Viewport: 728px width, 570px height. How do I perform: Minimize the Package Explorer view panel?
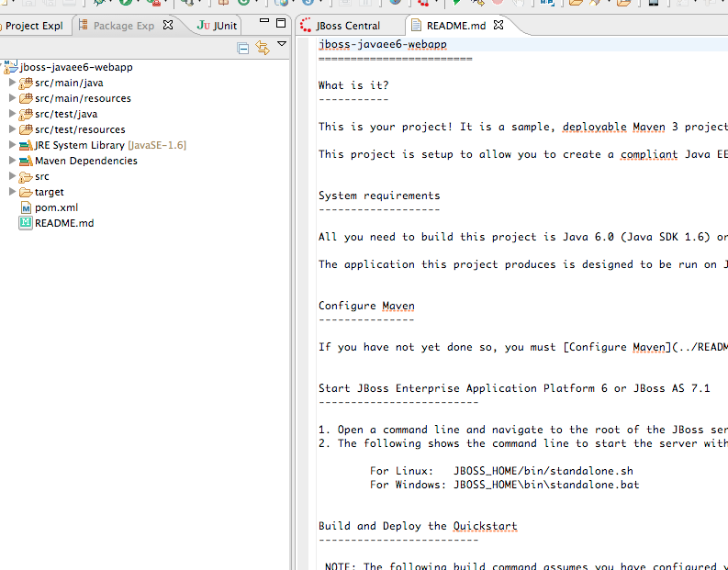click(x=264, y=20)
